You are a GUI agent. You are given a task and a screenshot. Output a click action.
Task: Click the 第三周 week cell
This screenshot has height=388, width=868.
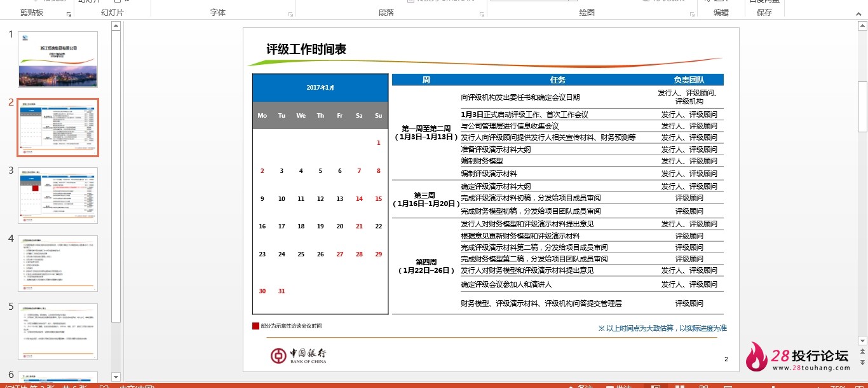tap(426, 200)
